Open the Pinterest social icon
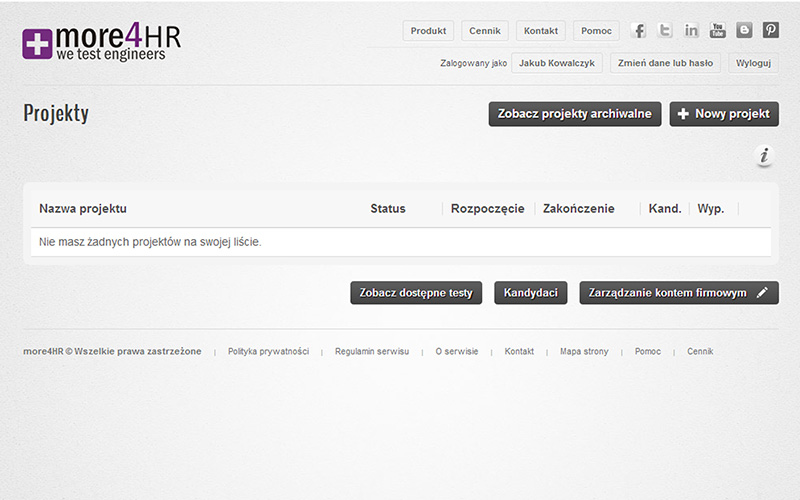Screen dimensions: 800x500 tap(770, 30)
